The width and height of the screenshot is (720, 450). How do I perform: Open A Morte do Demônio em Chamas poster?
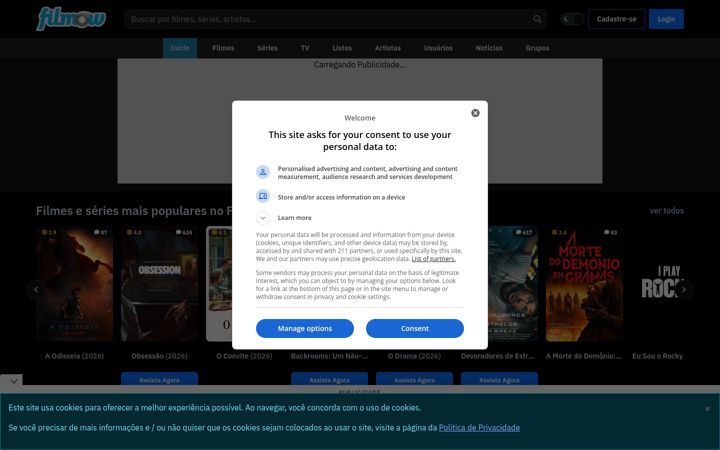pos(584,284)
